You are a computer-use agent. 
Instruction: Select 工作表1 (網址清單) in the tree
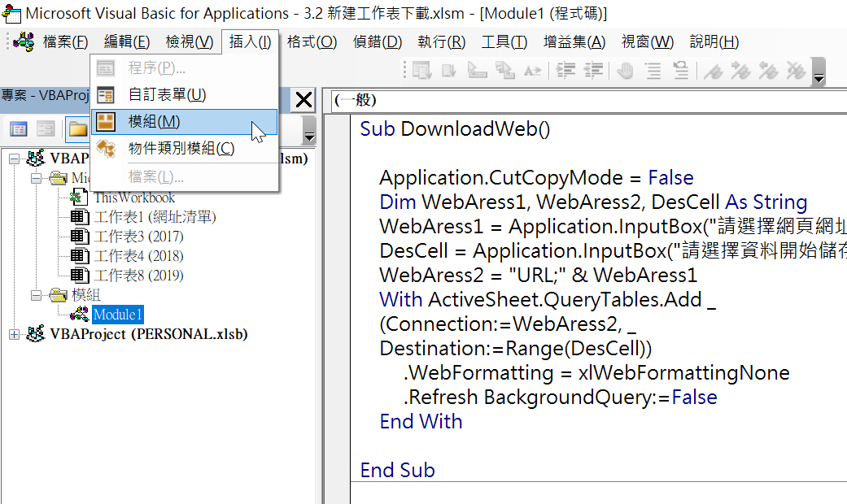coord(155,217)
